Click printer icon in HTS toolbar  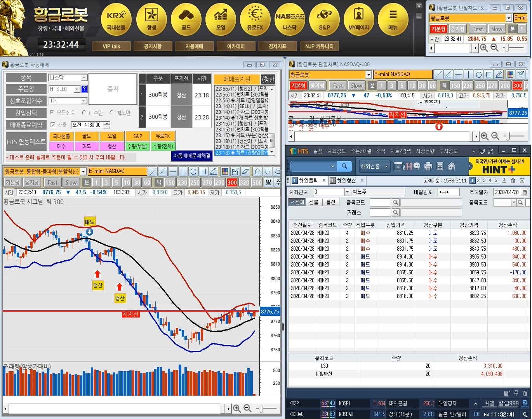click(428, 166)
